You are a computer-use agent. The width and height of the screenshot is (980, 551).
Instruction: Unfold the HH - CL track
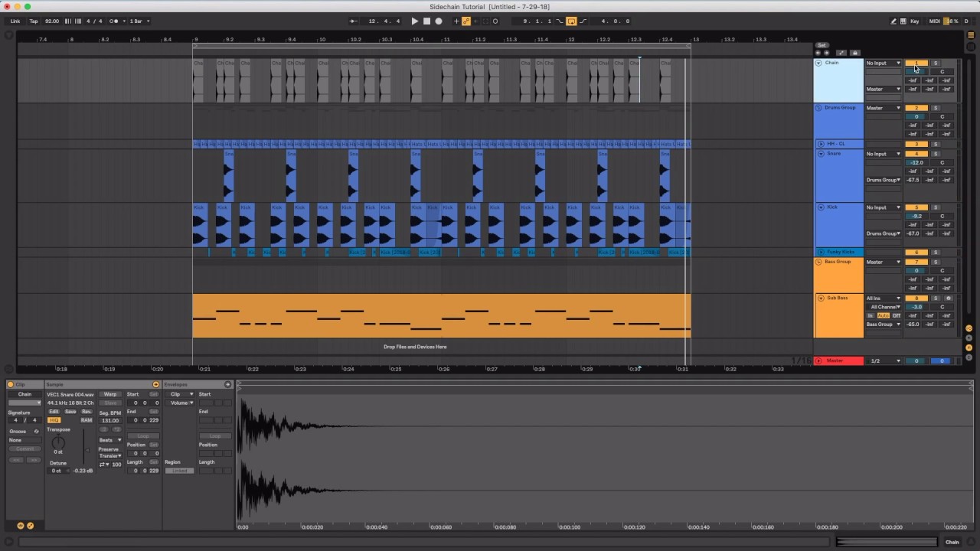point(822,144)
